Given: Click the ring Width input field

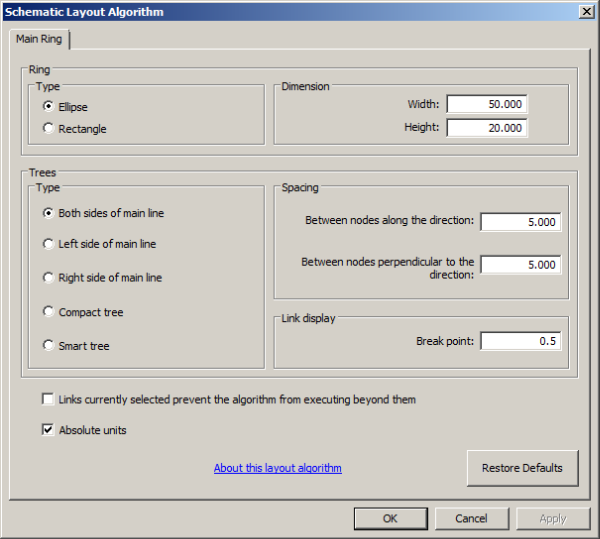Looking at the screenshot, I should click(x=486, y=105).
